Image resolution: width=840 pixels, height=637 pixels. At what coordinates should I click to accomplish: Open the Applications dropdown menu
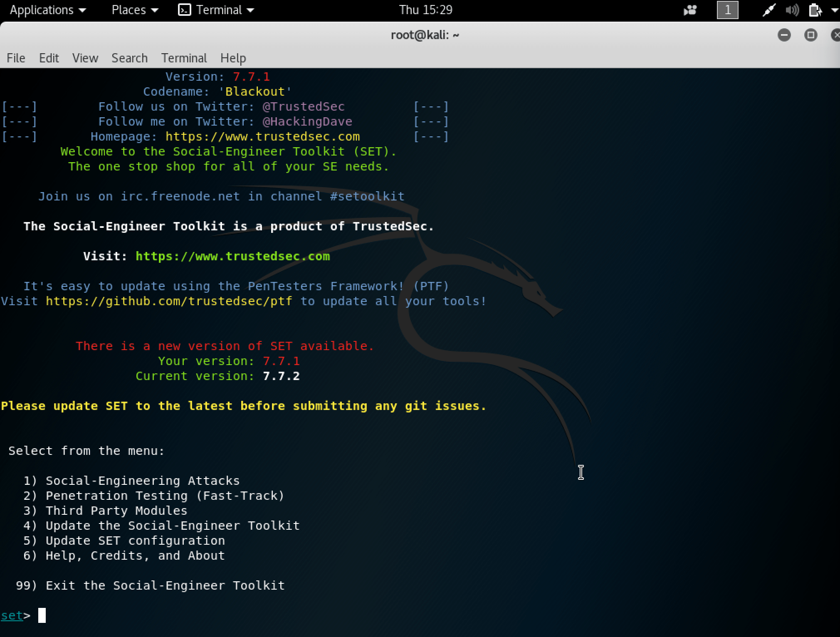coord(47,10)
